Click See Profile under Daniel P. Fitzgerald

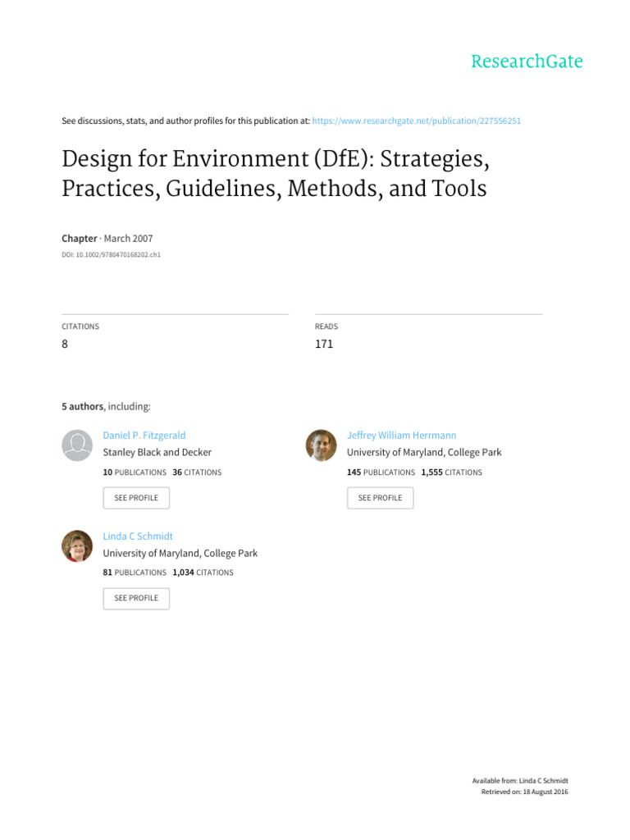(x=136, y=498)
